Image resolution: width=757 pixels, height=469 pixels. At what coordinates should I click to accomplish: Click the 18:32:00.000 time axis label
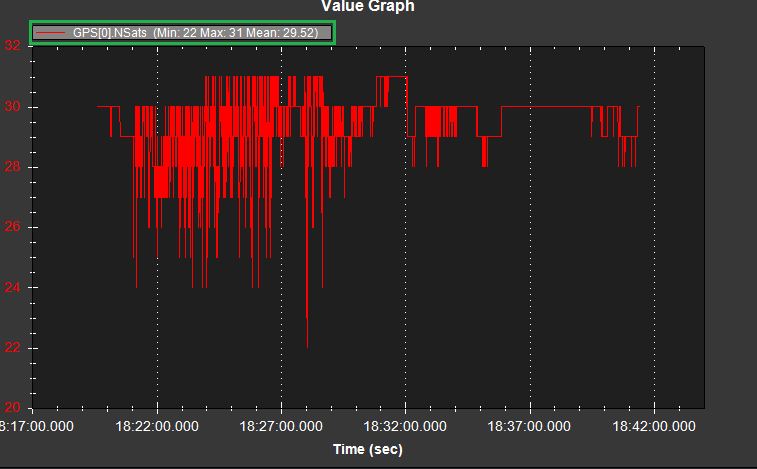405,426
